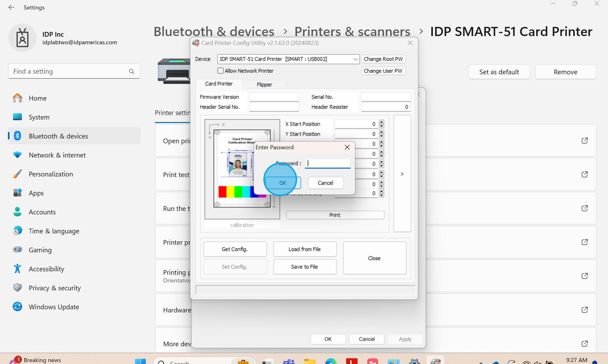Close the Enter Password dialog with X
Image resolution: width=608 pixels, height=364 pixels.
click(x=347, y=147)
